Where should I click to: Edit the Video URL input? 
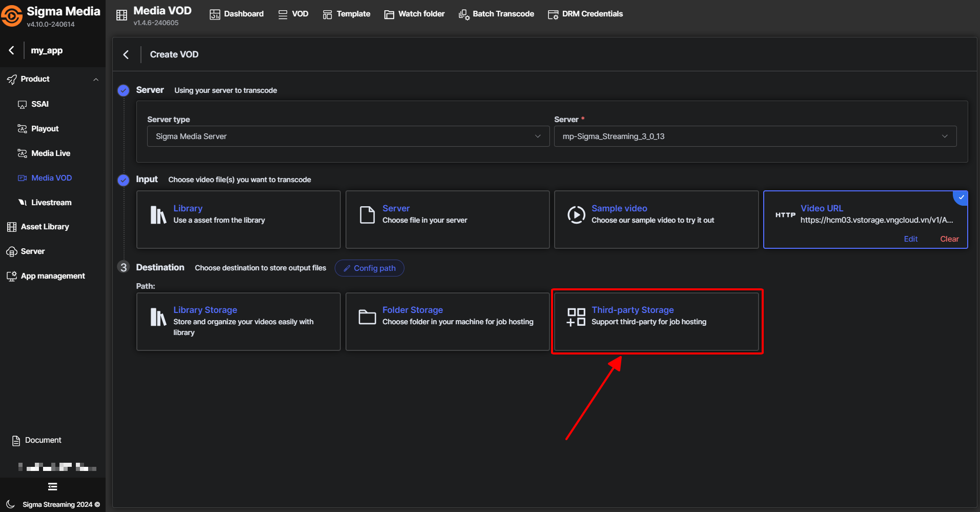pos(910,239)
